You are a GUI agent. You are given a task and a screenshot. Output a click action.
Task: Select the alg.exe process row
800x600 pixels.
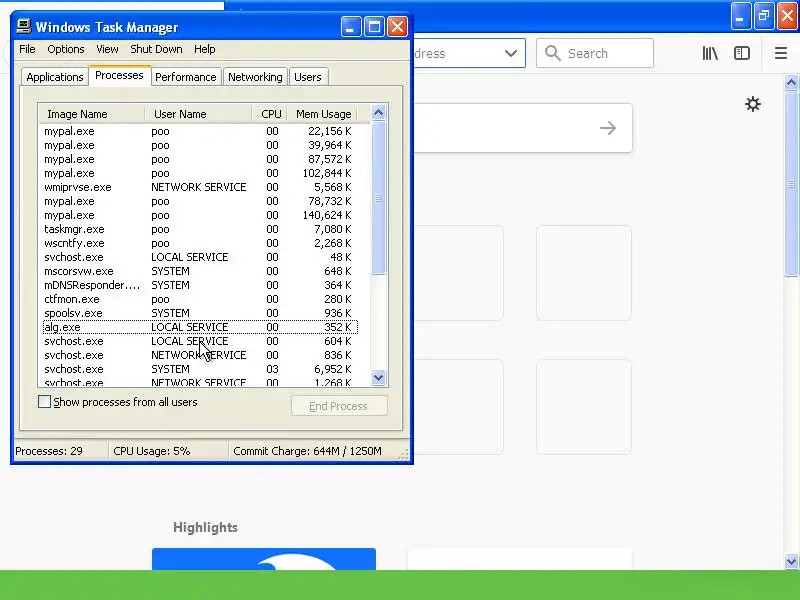(x=201, y=327)
